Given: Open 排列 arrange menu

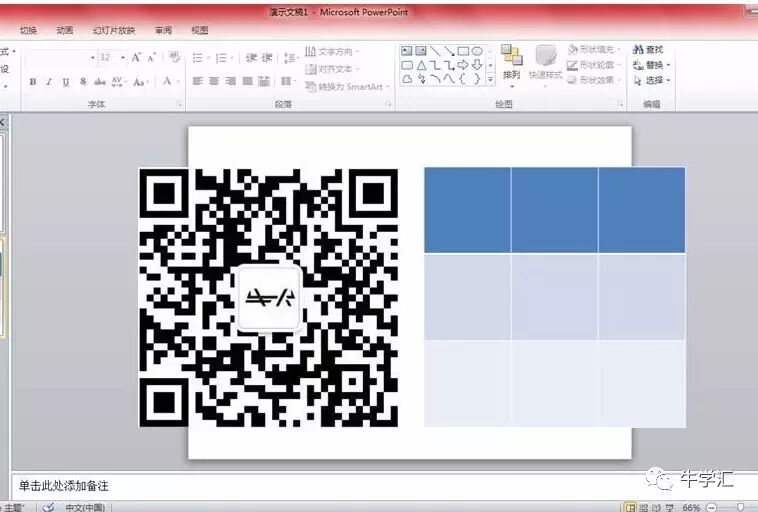Looking at the screenshot, I should 511,67.
